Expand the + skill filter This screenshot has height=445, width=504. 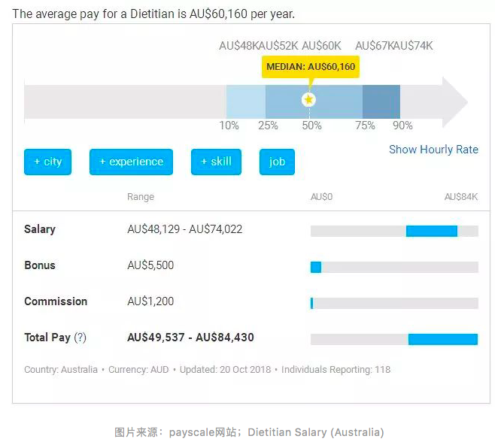(216, 162)
